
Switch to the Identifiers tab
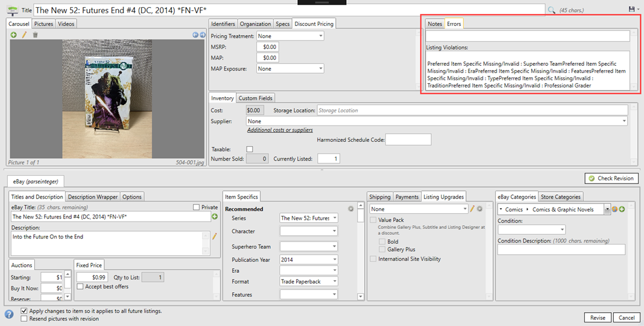pos(223,24)
